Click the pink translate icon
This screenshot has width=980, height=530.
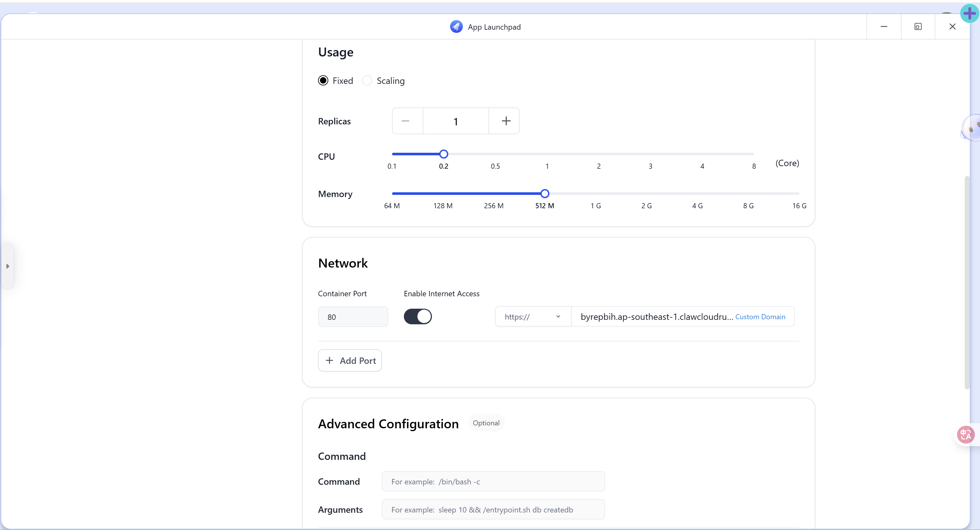(966, 434)
